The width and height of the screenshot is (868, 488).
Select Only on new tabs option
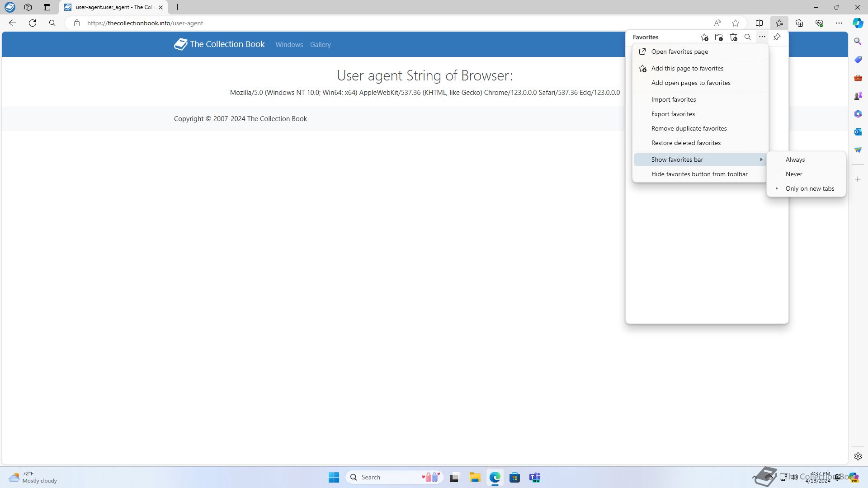click(x=806, y=188)
